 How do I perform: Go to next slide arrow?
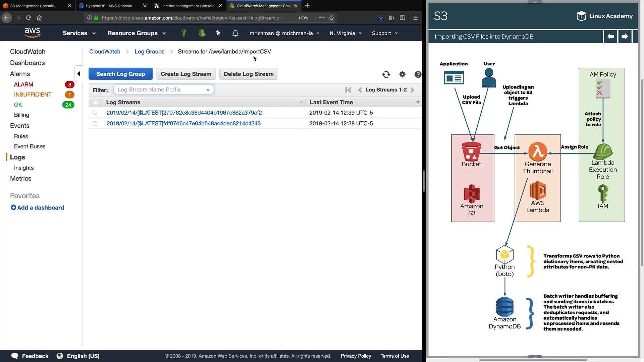point(625,36)
